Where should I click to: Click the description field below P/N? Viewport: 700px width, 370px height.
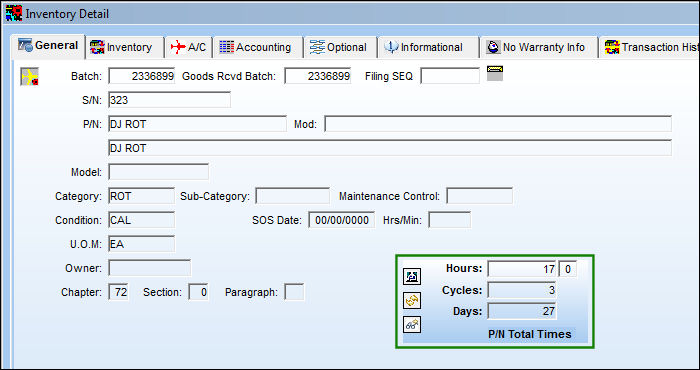pos(390,148)
